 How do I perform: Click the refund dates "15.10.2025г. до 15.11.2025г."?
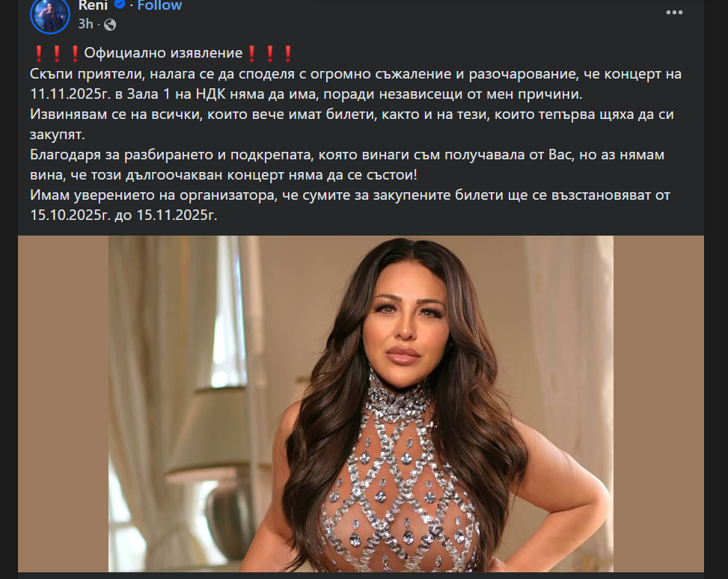point(123,215)
